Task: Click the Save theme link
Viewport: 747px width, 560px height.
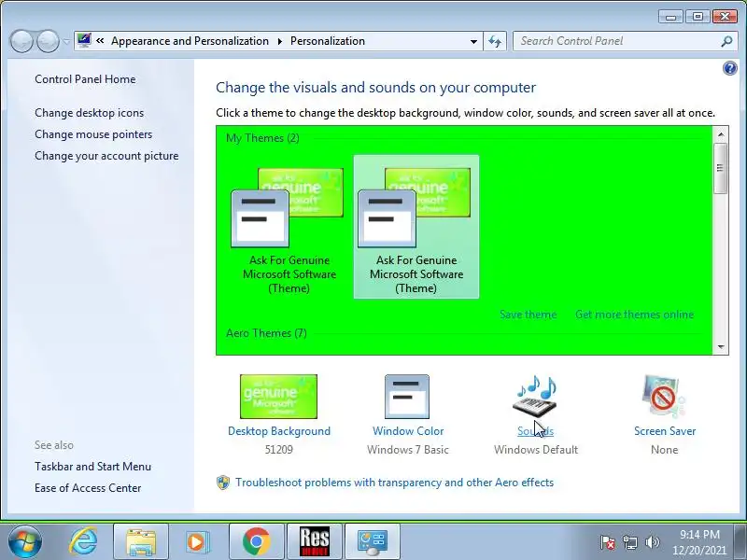Action: tap(529, 315)
